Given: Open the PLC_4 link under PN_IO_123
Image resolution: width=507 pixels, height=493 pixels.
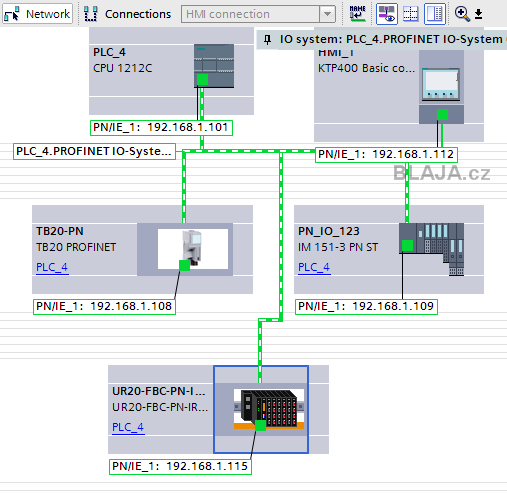Looking at the screenshot, I should 314,267.
